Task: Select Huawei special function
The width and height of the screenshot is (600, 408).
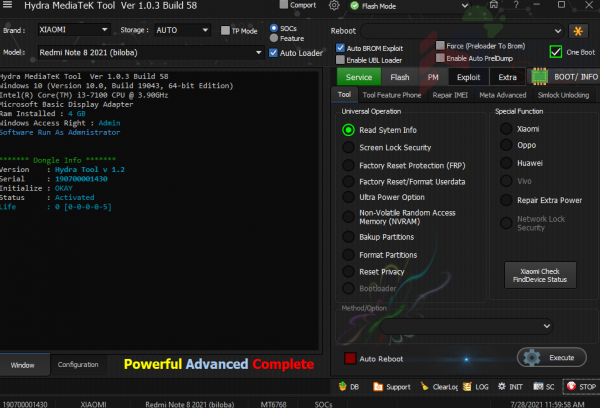Action: 506,163
